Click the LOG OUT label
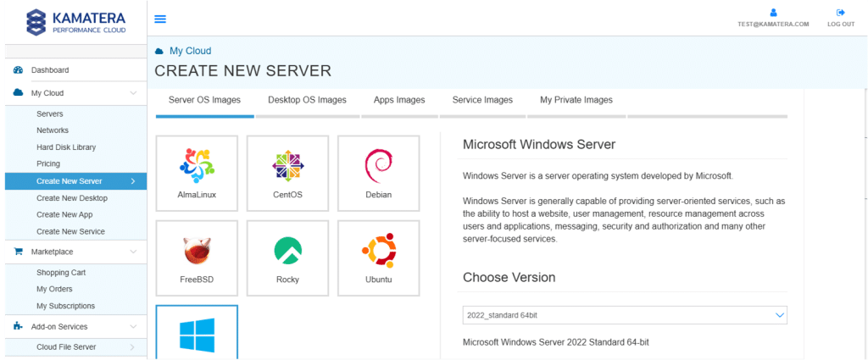 tap(841, 25)
